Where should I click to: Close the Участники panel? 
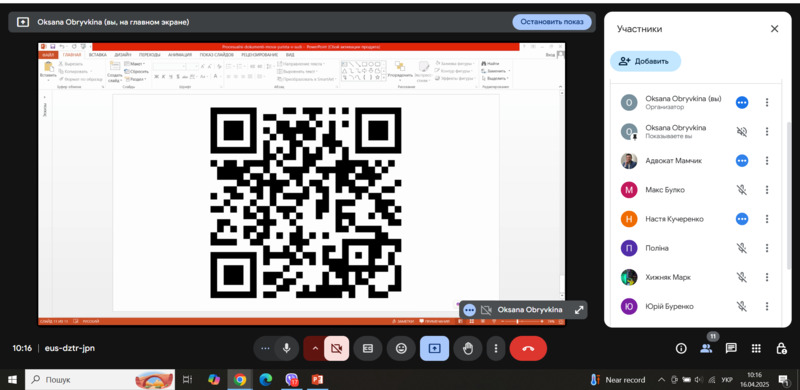tap(774, 29)
